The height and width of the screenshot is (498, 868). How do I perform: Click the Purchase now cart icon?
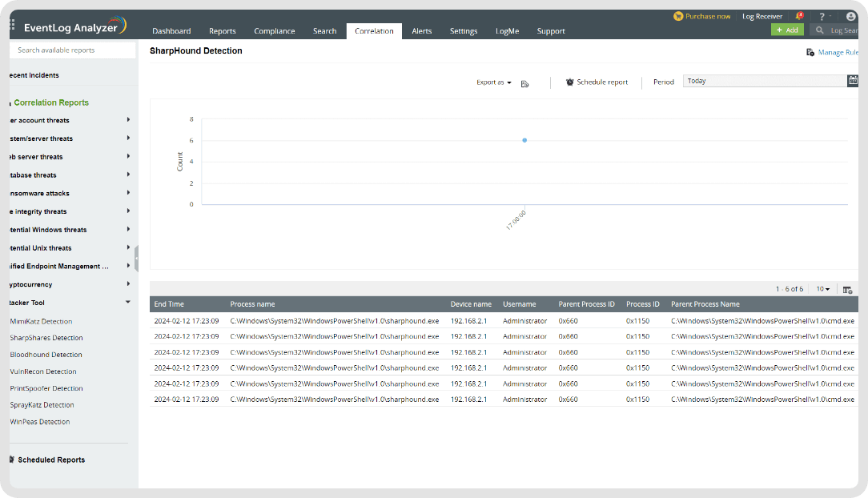pos(678,16)
